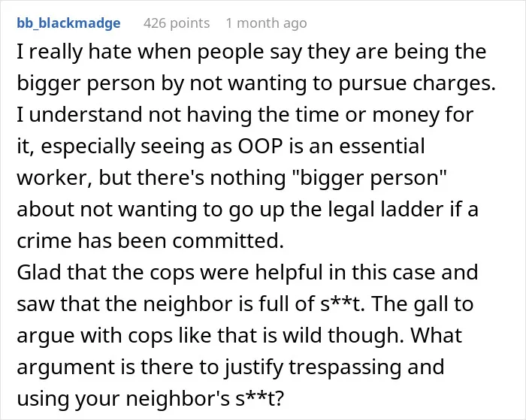Open the '1 month ago' timestamp permalink

click(x=266, y=23)
